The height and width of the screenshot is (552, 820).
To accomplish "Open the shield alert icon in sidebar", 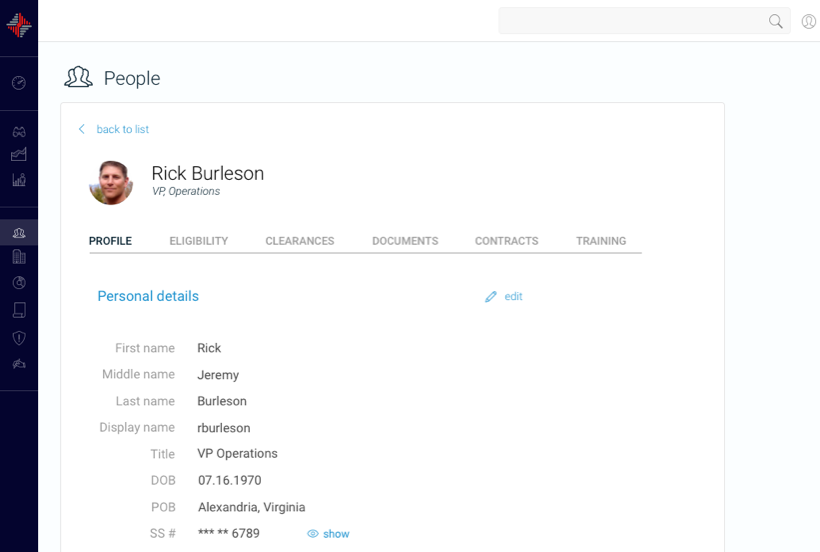I will (19, 338).
